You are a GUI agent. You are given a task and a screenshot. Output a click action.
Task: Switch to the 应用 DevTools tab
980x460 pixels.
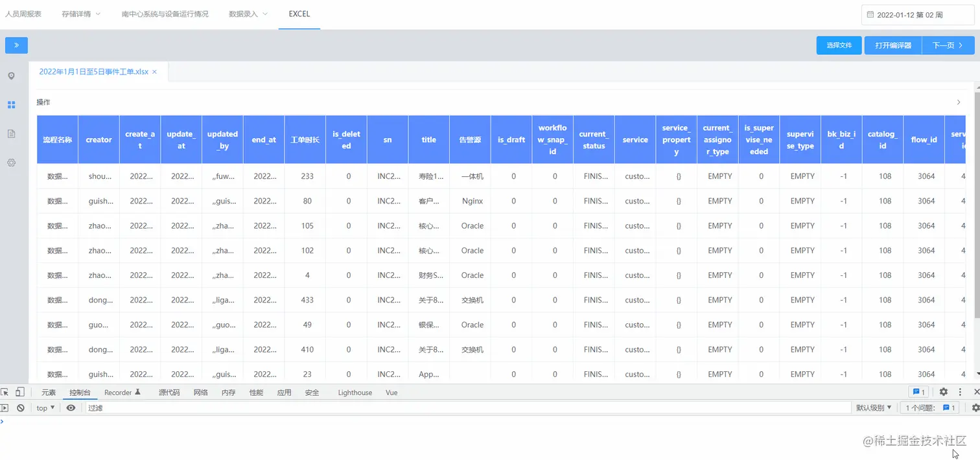[x=284, y=393]
